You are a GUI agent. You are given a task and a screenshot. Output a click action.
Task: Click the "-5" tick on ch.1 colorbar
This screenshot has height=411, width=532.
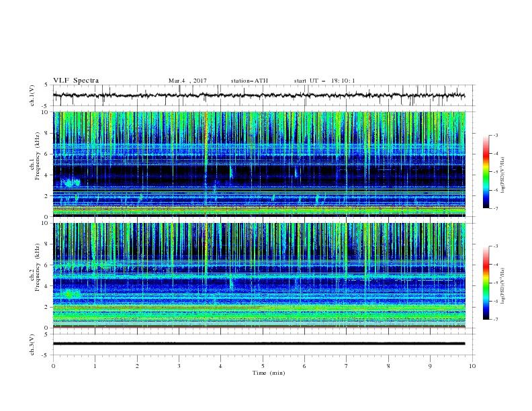coord(495,172)
